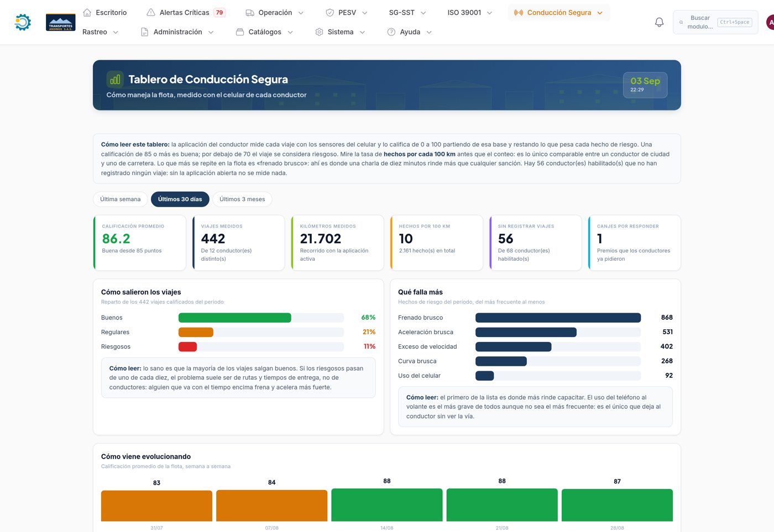Expand the Conducción Segura chevron

click(600, 13)
